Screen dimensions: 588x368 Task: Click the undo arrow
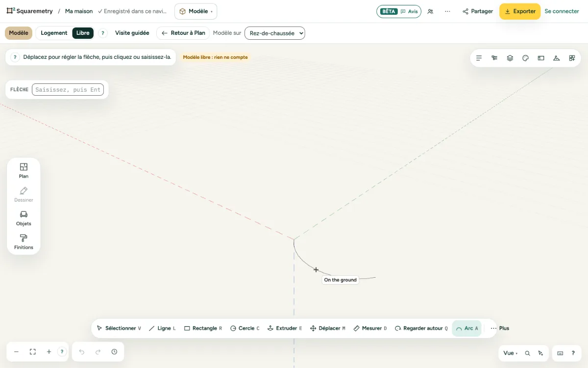82,352
